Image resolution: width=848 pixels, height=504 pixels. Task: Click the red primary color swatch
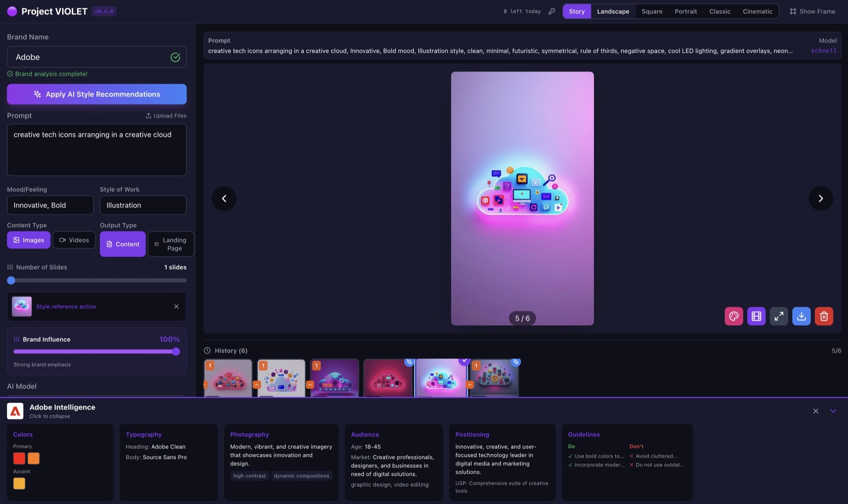click(19, 459)
